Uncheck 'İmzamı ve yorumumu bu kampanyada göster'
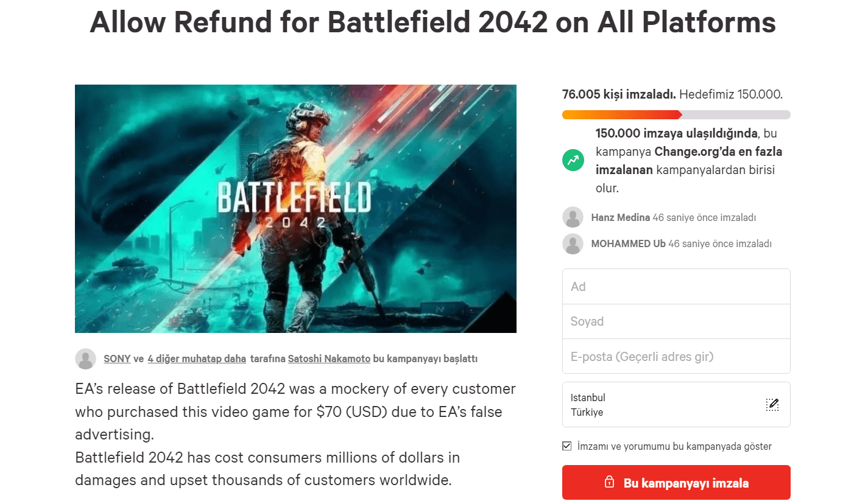 tap(567, 446)
